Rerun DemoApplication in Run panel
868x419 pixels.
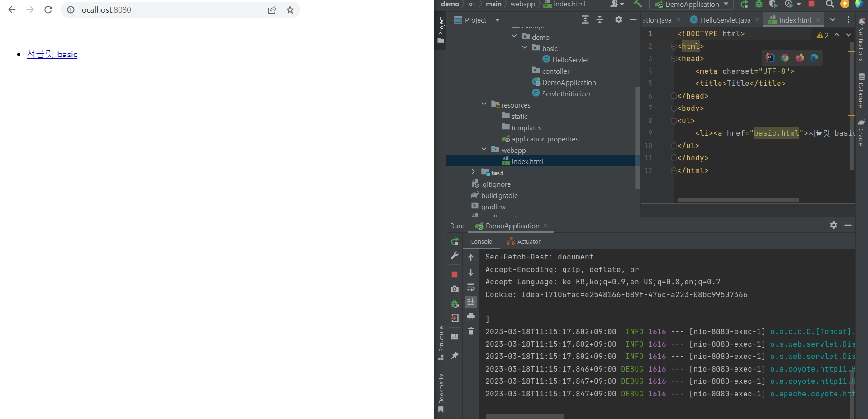click(455, 241)
